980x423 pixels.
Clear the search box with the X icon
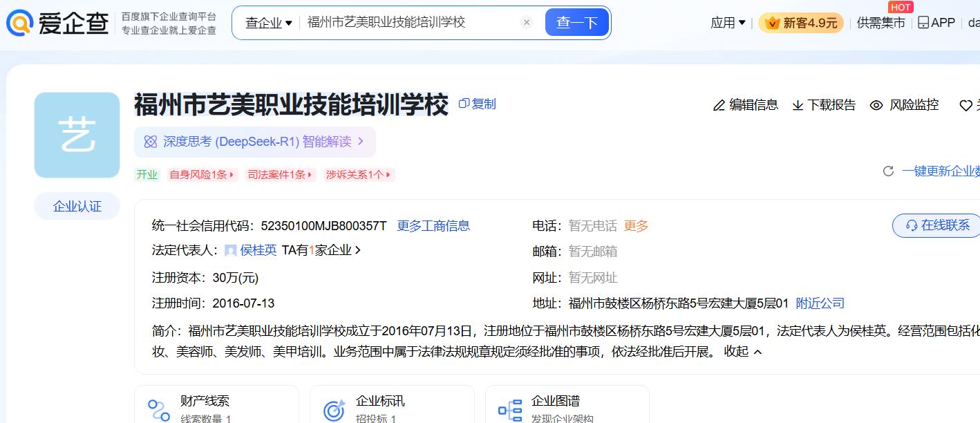pos(527,23)
